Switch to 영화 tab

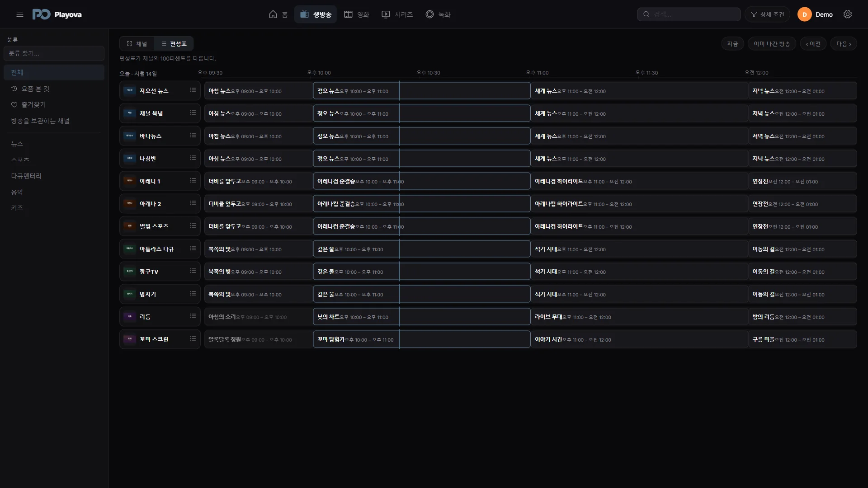pyautogui.click(x=357, y=14)
